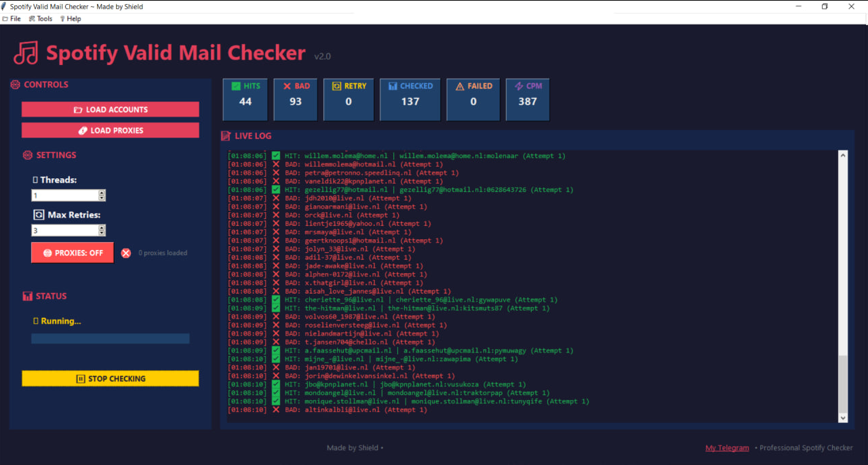This screenshot has width=868, height=465.
Task: Click the Made by Shield footer text
Action: coord(355,447)
